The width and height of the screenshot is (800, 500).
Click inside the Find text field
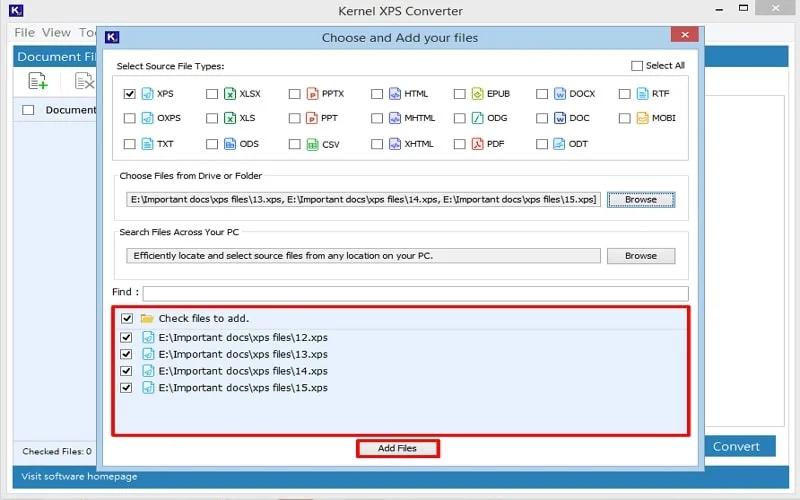point(415,293)
